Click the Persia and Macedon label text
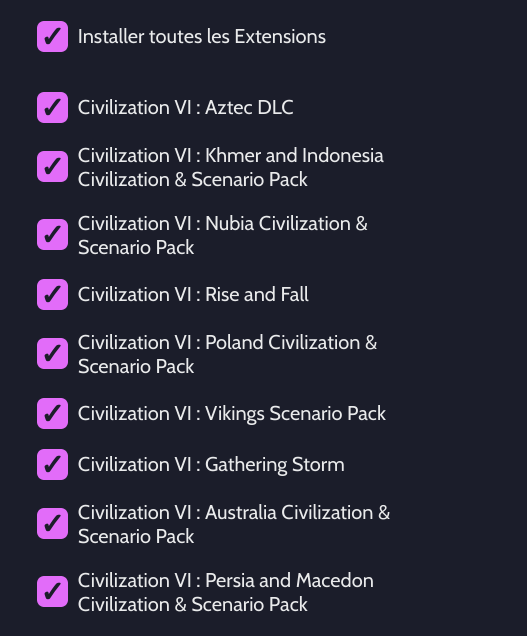Viewport: 527px width, 636px height. [x=226, y=592]
